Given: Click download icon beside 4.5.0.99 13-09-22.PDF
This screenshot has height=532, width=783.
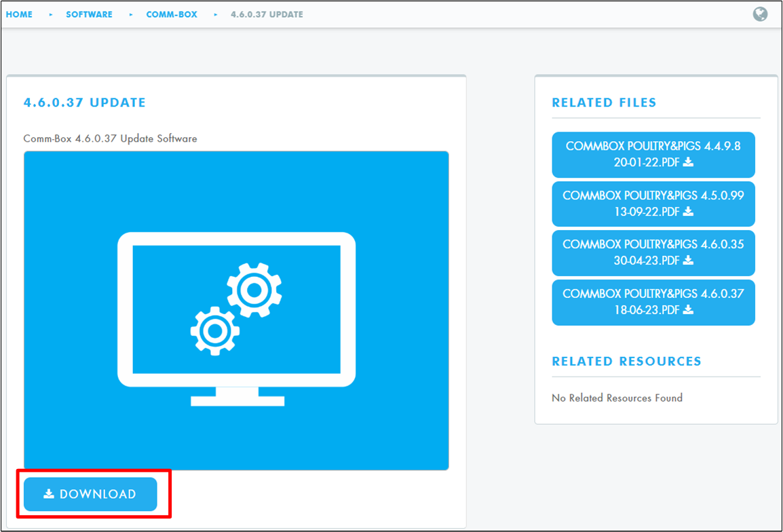Looking at the screenshot, I should click(x=688, y=212).
